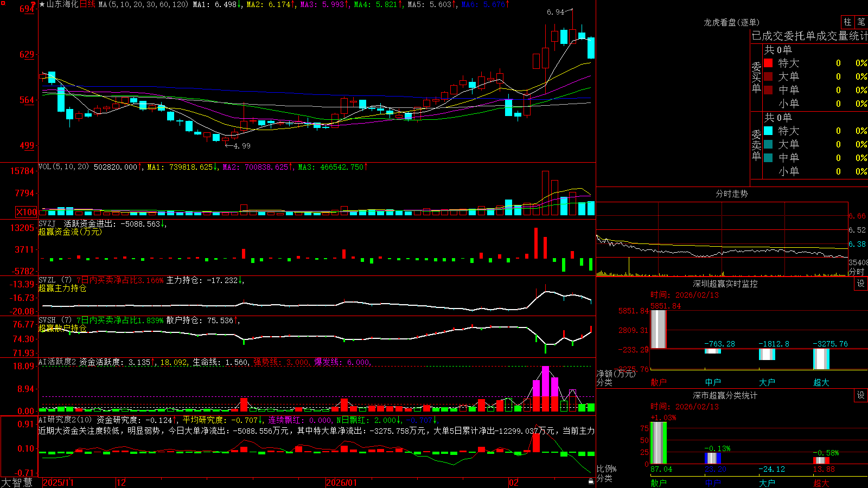The height and width of the screenshot is (488, 868).
Task: Click -24.12 value under 大户 ratio
Action: pos(771,469)
